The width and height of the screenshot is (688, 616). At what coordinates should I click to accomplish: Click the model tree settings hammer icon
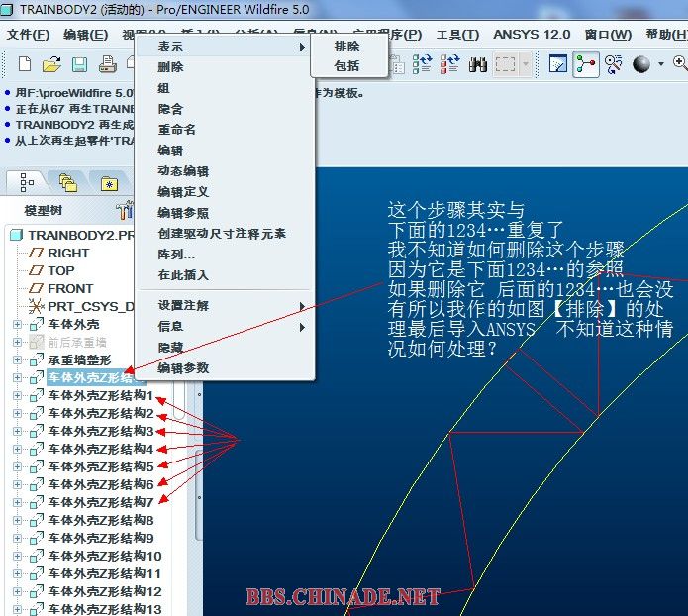125,210
